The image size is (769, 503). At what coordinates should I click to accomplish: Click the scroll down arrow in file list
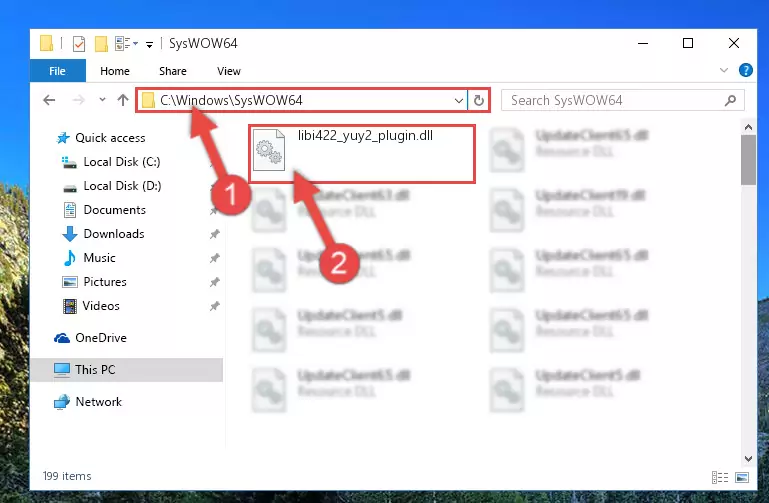click(x=748, y=459)
